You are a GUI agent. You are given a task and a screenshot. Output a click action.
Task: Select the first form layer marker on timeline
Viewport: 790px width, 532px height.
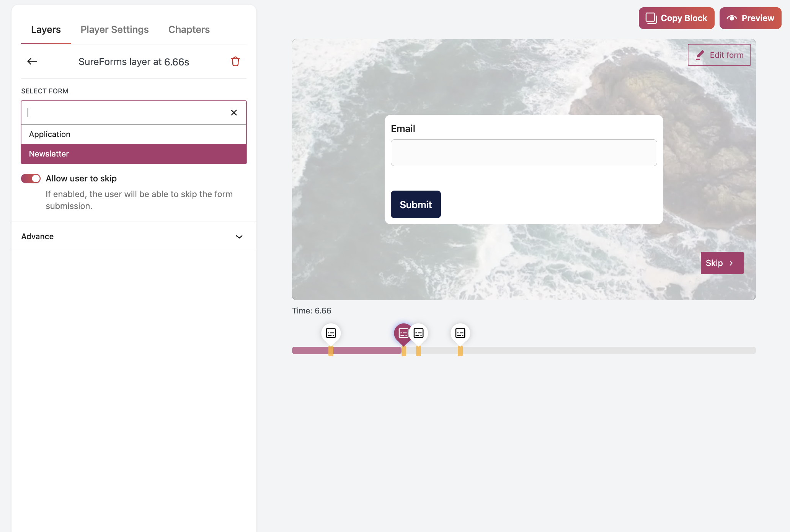tap(330, 333)
